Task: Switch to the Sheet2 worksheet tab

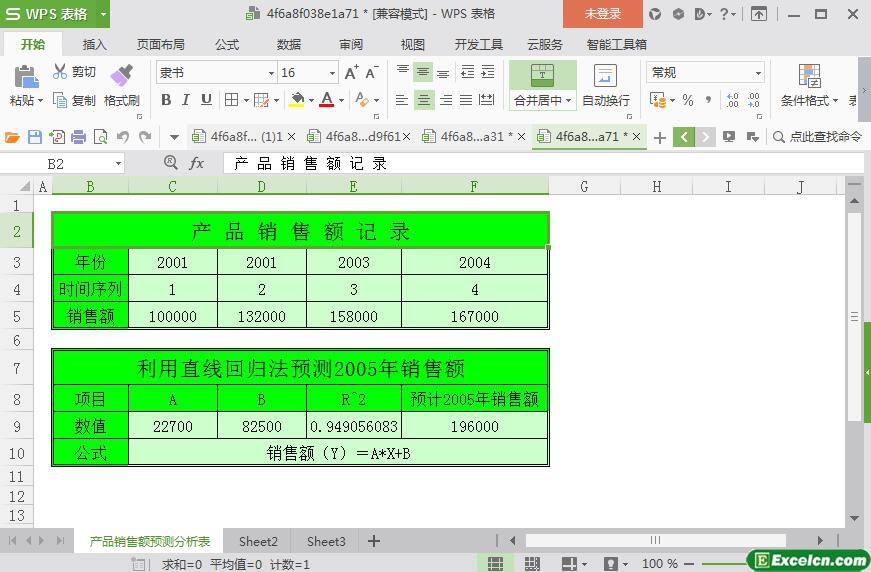Action: [258, 541]
